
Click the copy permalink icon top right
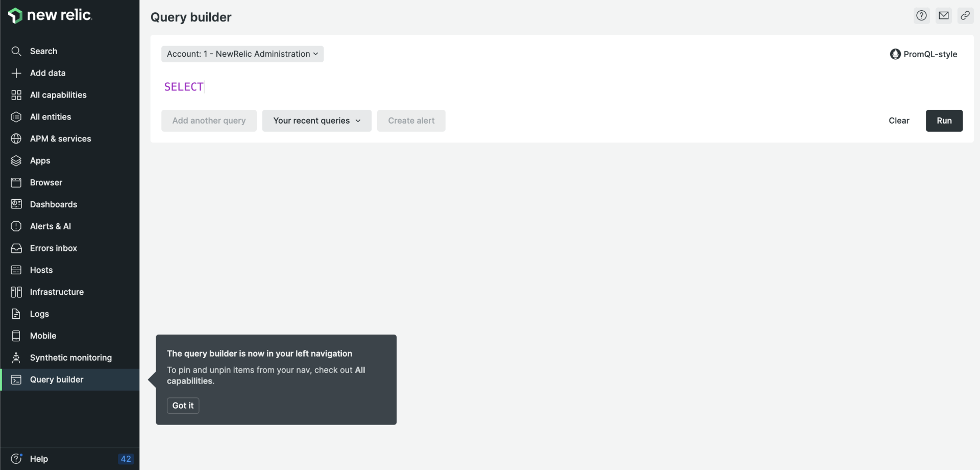coord(965,15)
